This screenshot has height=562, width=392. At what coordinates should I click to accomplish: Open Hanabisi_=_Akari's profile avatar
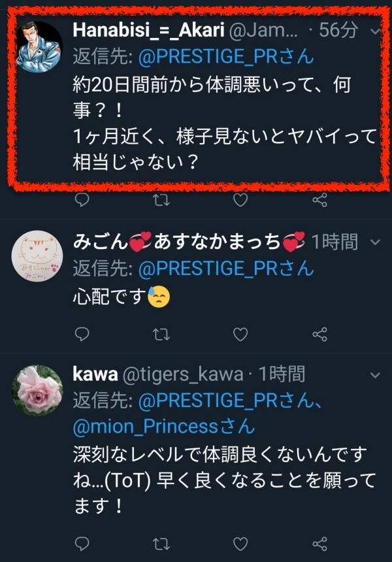tap(39, 46)
